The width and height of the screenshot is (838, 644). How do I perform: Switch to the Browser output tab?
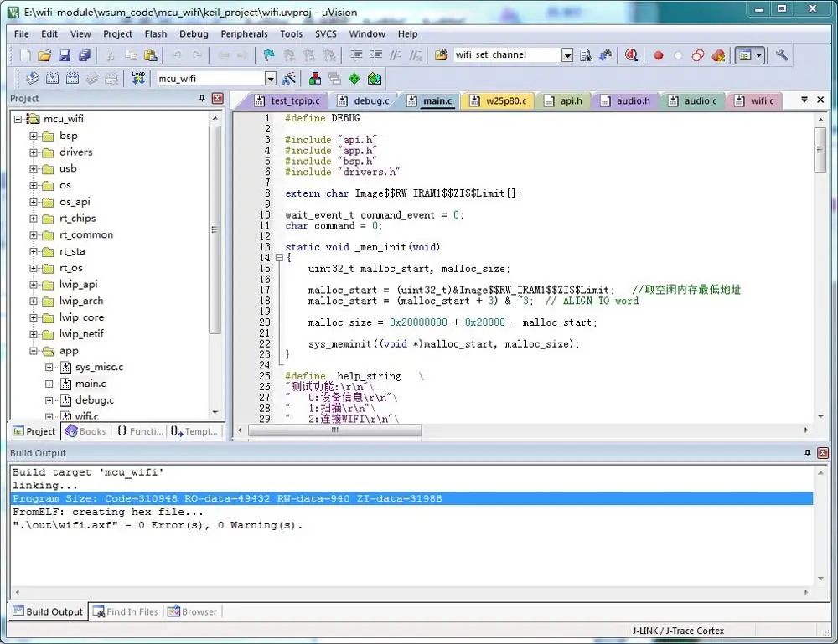192,611
